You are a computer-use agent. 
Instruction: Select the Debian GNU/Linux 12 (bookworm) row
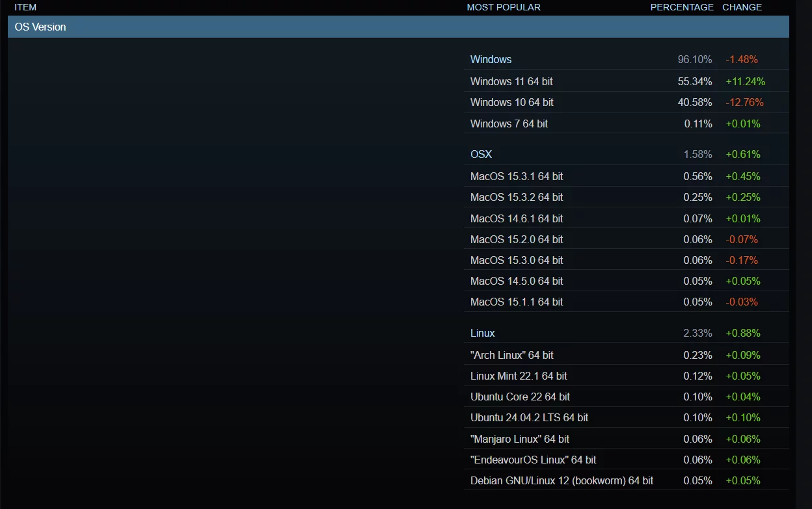[x=627, y=480]
